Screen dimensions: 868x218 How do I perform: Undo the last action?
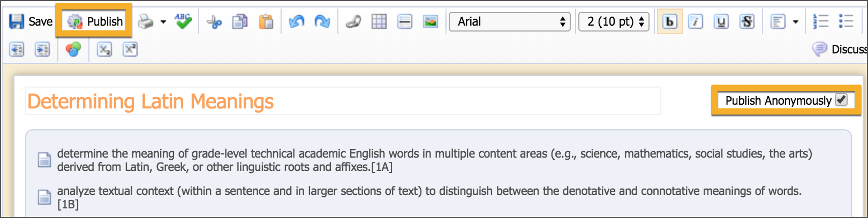[x=296, y=22]
